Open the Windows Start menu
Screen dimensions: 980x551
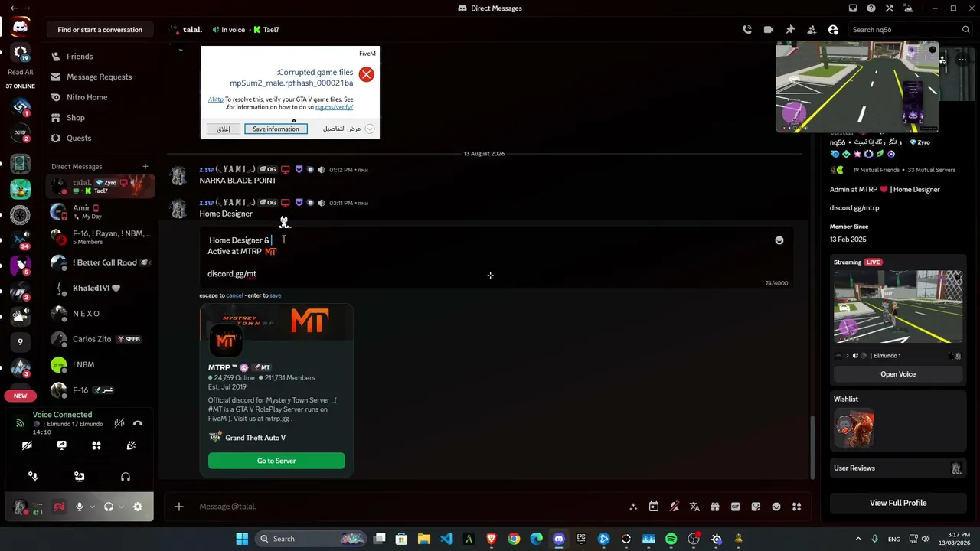coord(242,539)
